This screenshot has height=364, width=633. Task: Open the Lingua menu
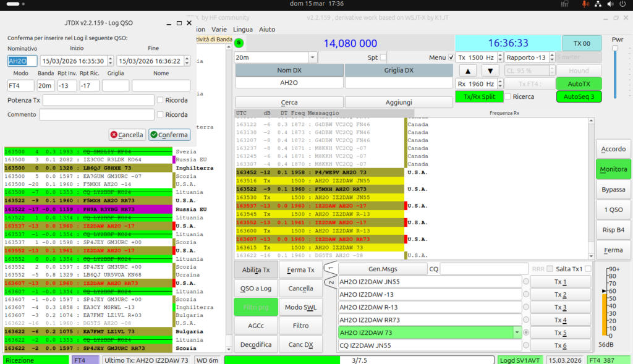(242, 29)
